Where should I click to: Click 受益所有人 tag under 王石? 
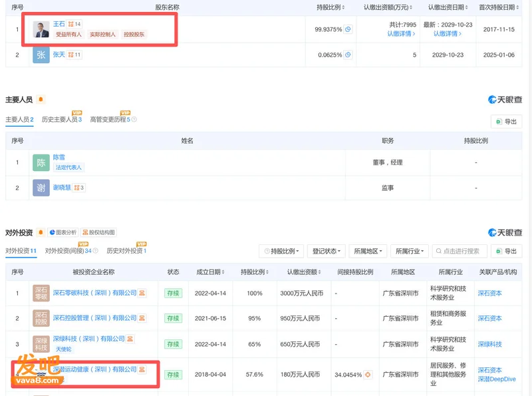point(68,35)
